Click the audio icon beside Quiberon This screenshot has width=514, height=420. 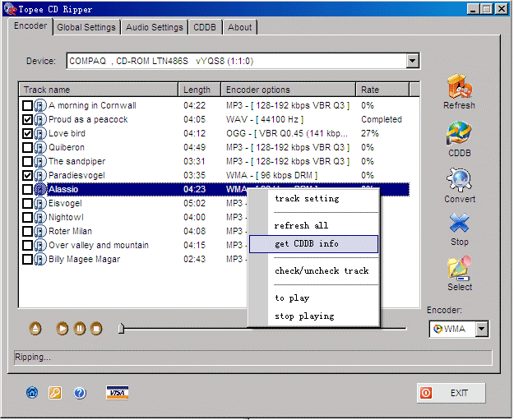40,147
